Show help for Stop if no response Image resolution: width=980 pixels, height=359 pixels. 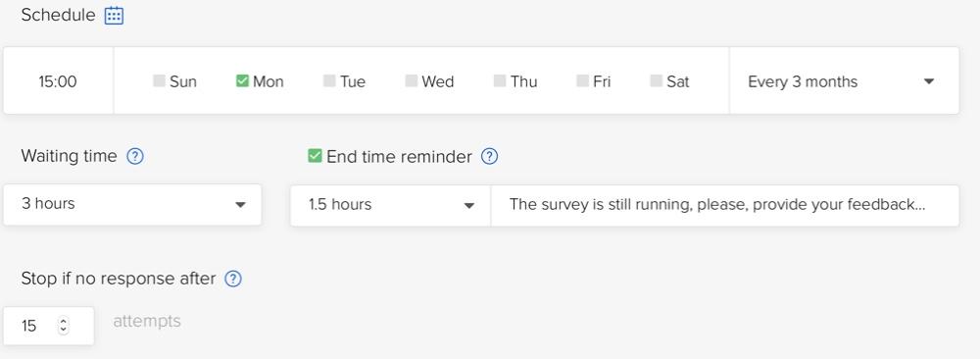pos(233,279)
